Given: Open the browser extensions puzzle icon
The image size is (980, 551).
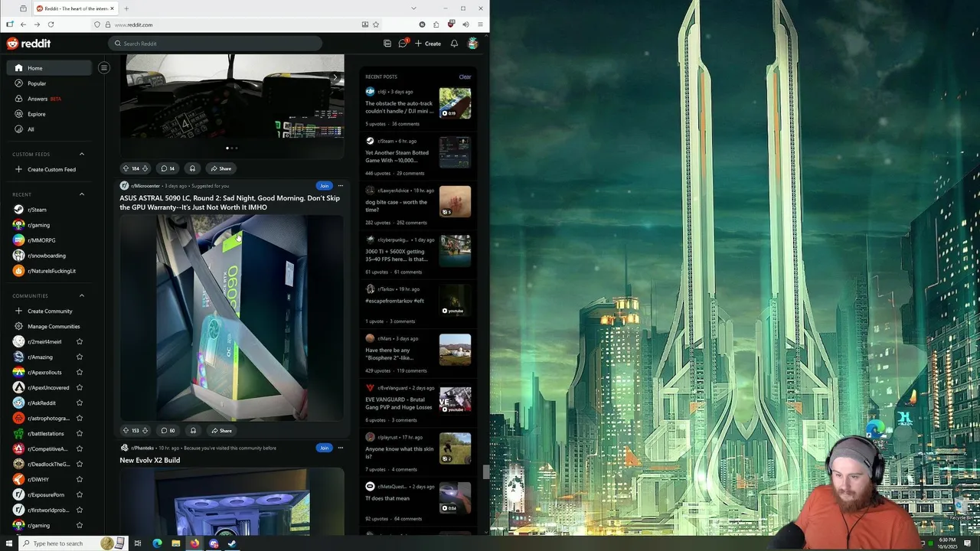Looking at the screenshot, I should coord(436,24).
